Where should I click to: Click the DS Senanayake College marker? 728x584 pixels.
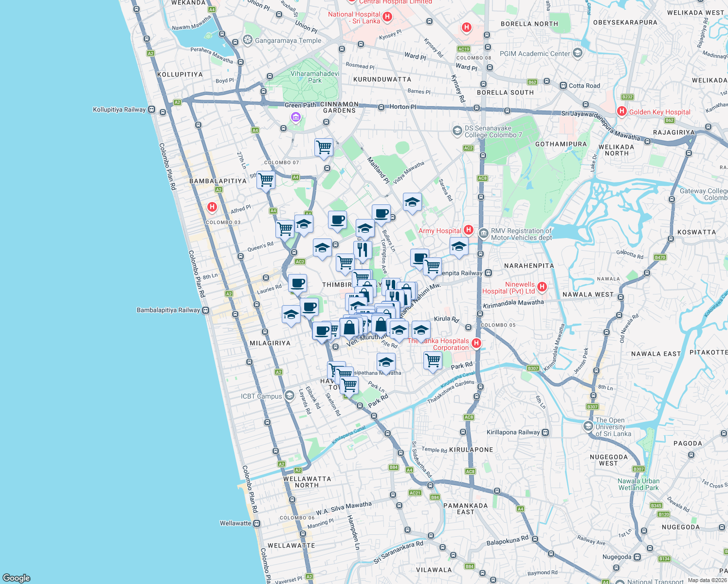457,130
